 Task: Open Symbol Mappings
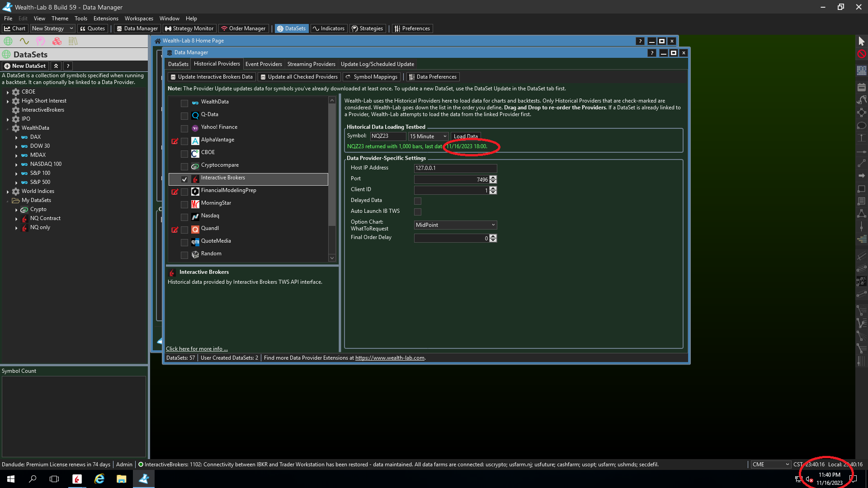(372, 77)
